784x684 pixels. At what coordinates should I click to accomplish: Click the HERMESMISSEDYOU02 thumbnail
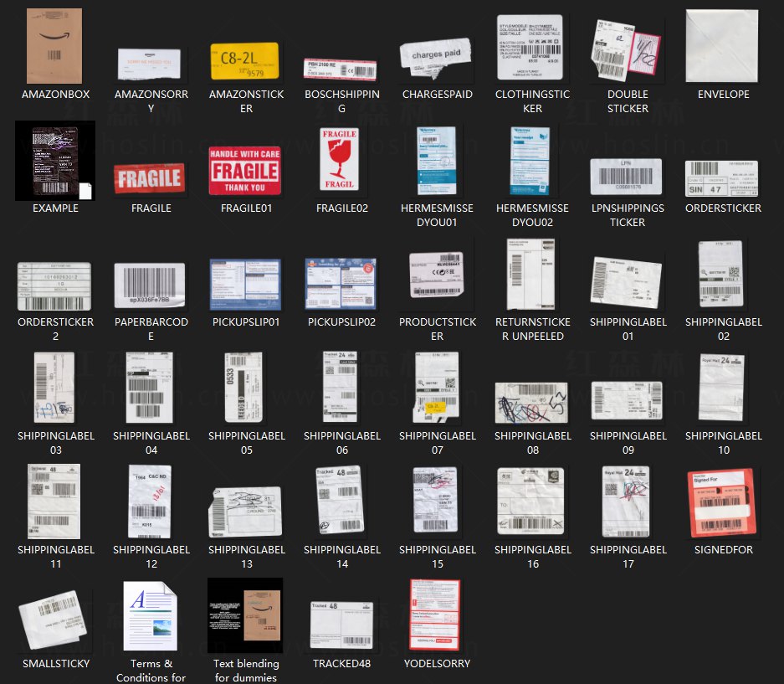[x=530, y=161]
